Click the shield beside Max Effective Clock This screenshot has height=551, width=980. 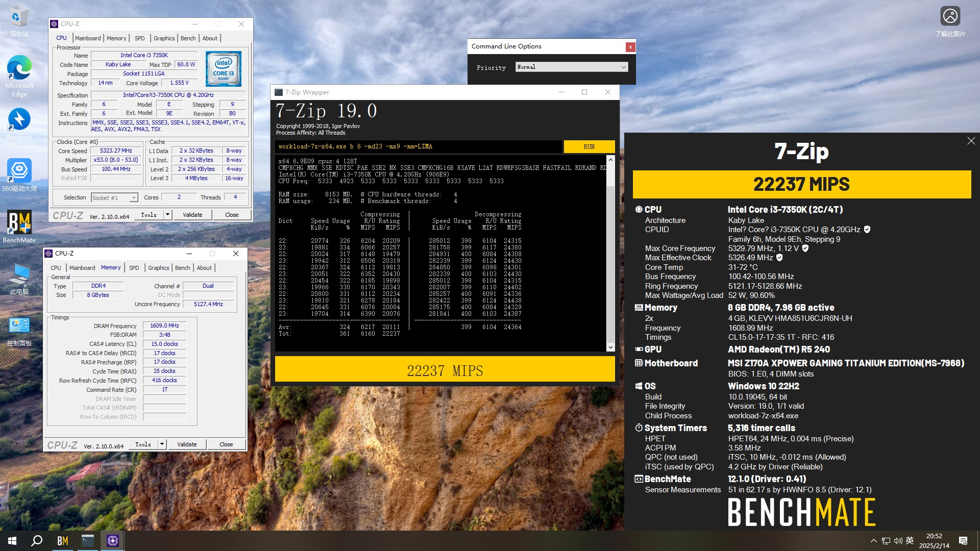779,258
